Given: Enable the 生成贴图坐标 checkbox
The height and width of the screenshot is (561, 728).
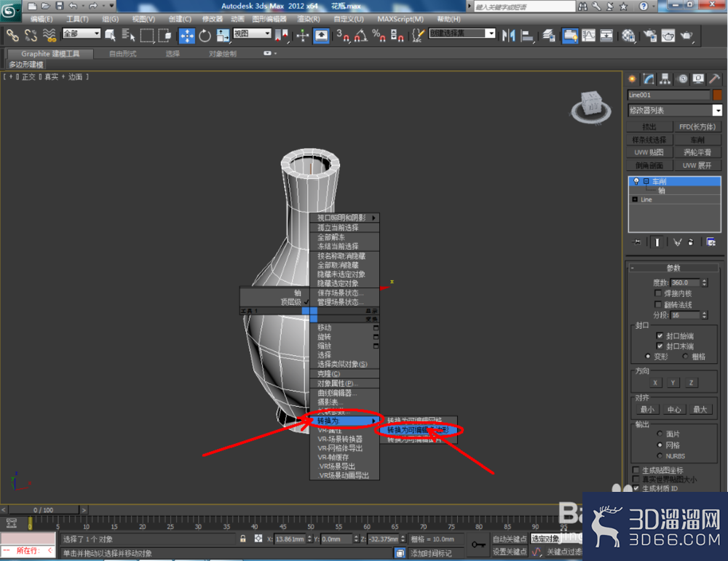Looking at the screenshot, I should tap(636, 470).
